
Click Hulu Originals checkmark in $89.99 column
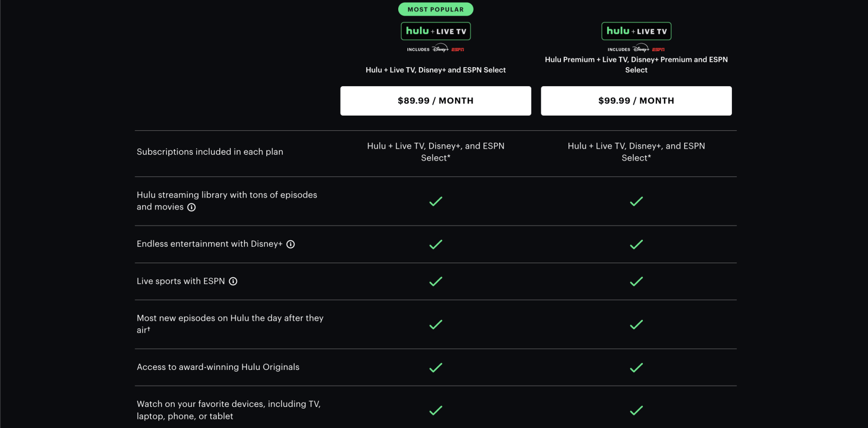coord(436,367)
